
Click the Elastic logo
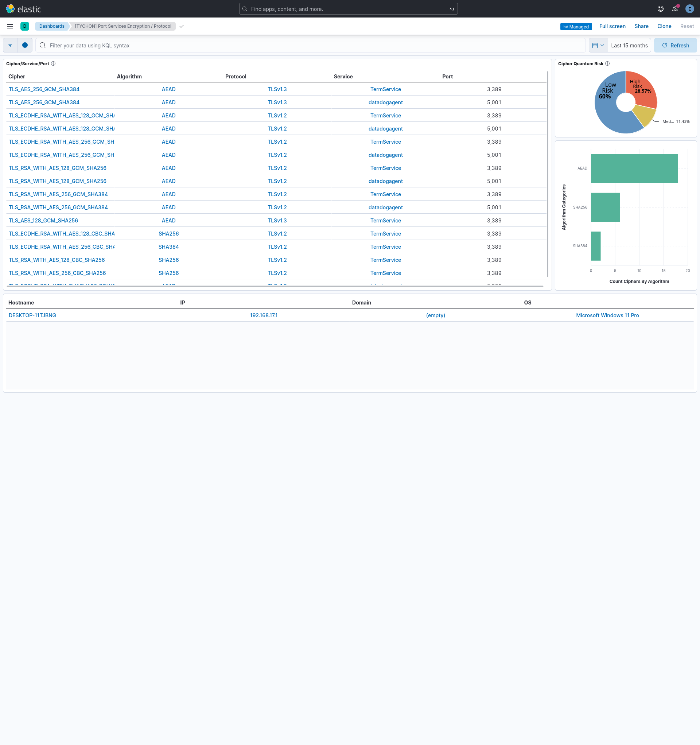point(23,9)
